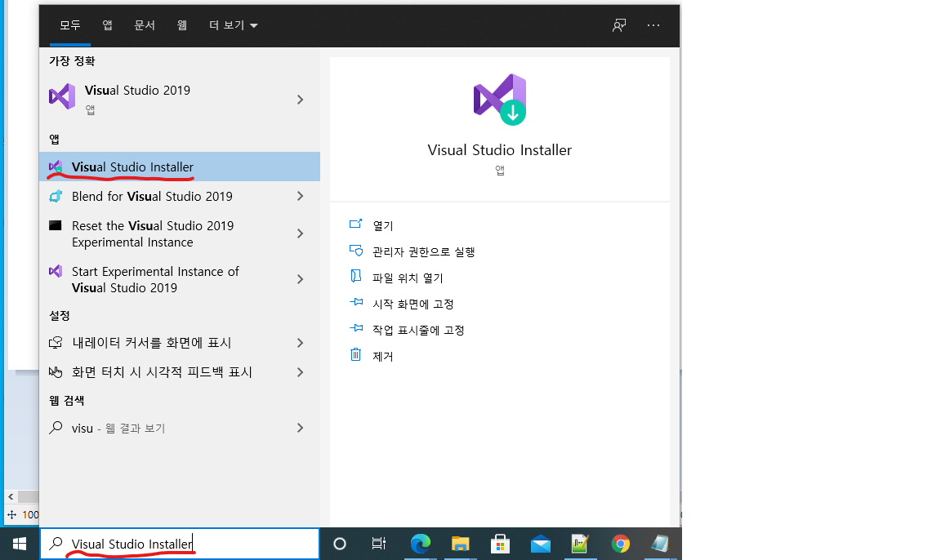The image size is (941, 560).
Task: Switch to the 문서 tab
Action: [x=145, y=25]
